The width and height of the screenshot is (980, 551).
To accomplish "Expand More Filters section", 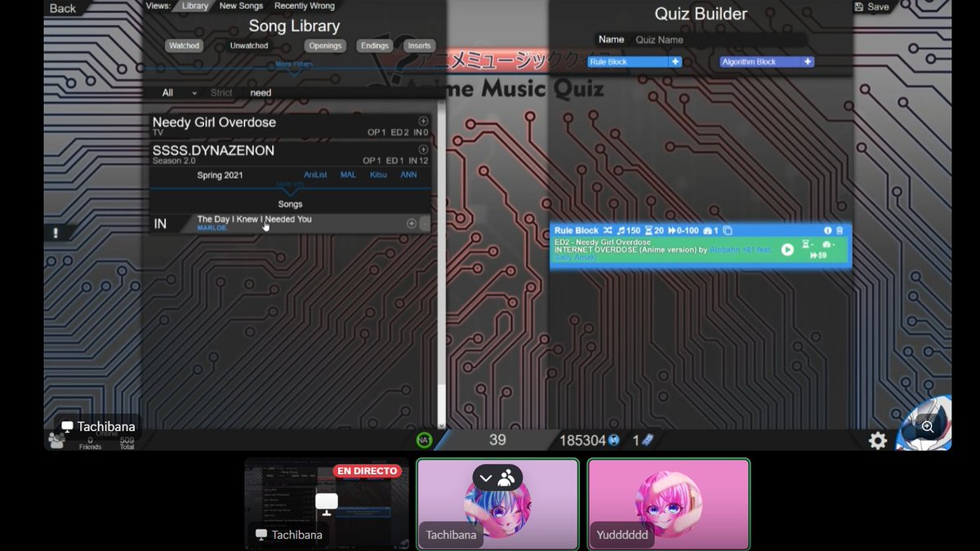I will (294, 65).
